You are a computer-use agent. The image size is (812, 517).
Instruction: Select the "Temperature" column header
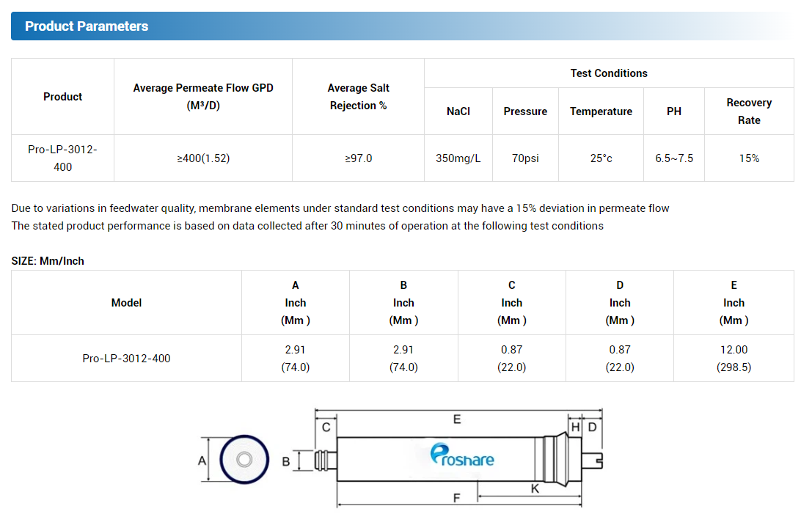(x=601, y=111)
